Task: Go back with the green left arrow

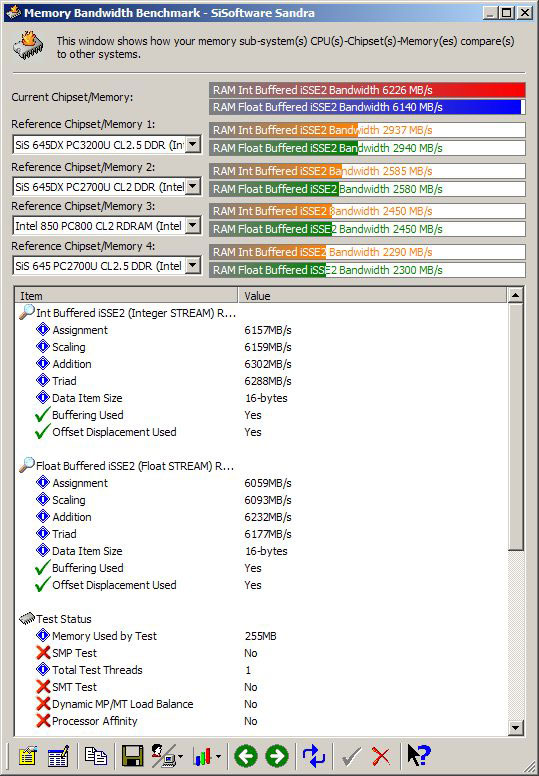Action: coord(246,756)
